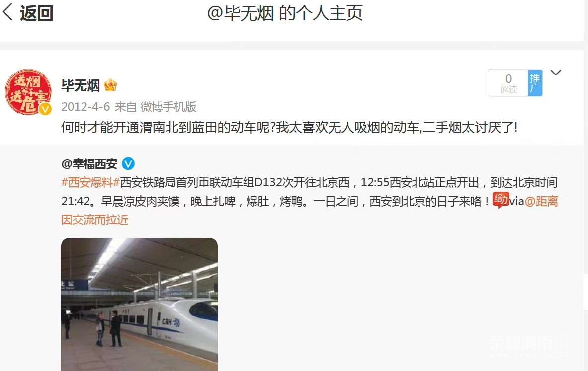The image size is (588, 371).
Task: Click the post text about 渭南北到蓝田
Action: pyautogui.click(x=289, y=128)
